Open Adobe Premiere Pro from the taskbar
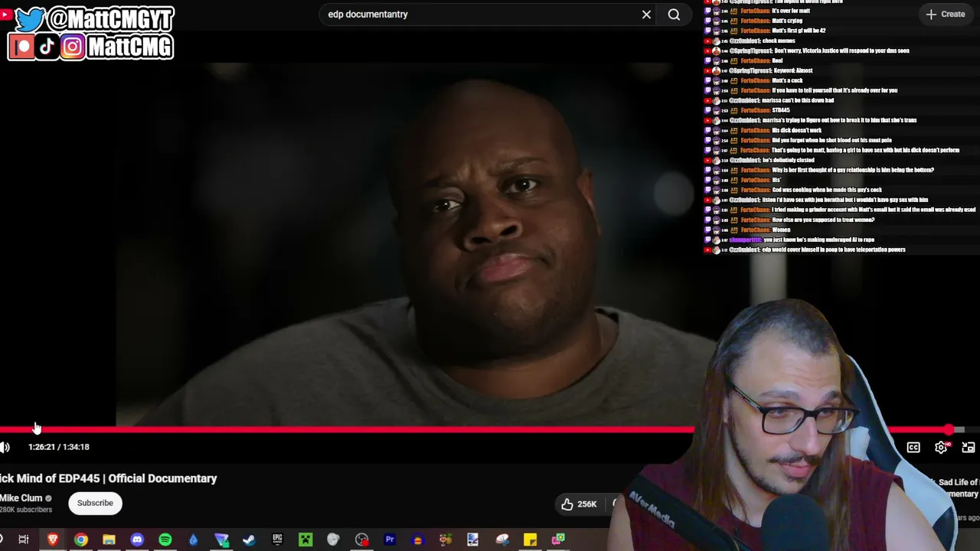 click(x=390, y=540)
